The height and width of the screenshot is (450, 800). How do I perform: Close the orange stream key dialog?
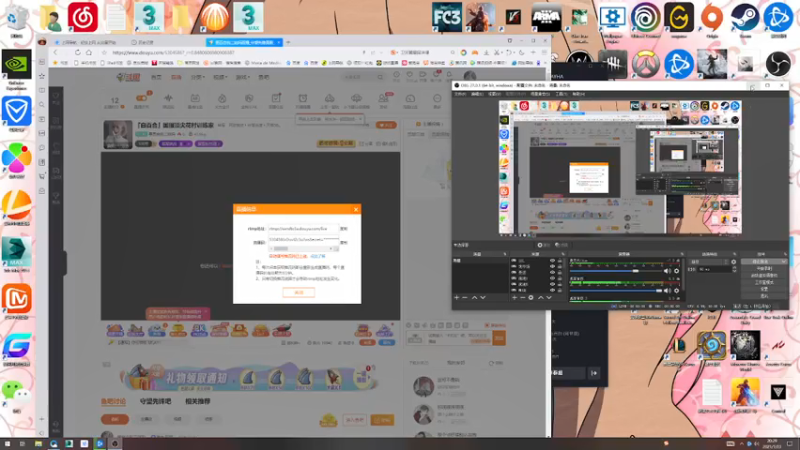click(356, 209)
